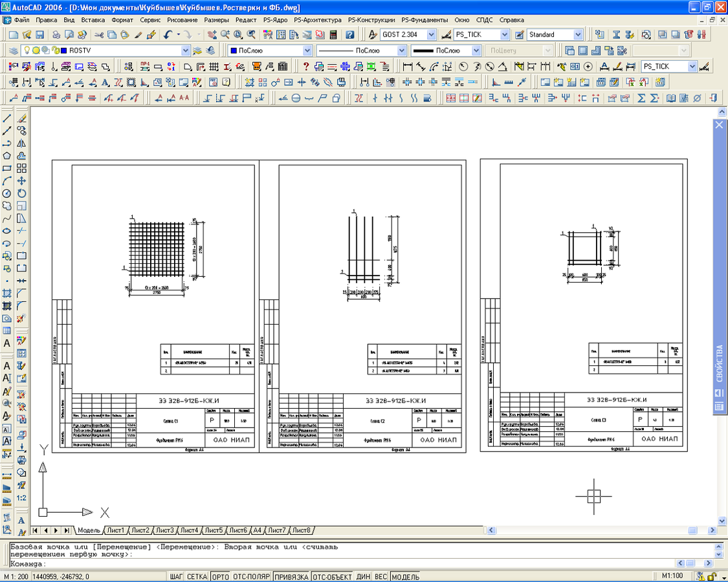Click the Cut scissors icon
Screen dimensions: 728x582
(x=99, y=35)
